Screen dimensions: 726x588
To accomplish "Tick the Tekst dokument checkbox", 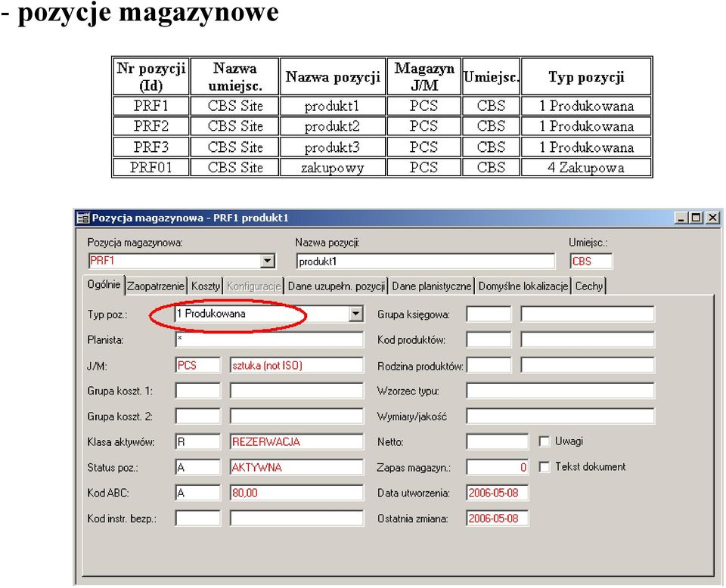I will coord(544,467).
